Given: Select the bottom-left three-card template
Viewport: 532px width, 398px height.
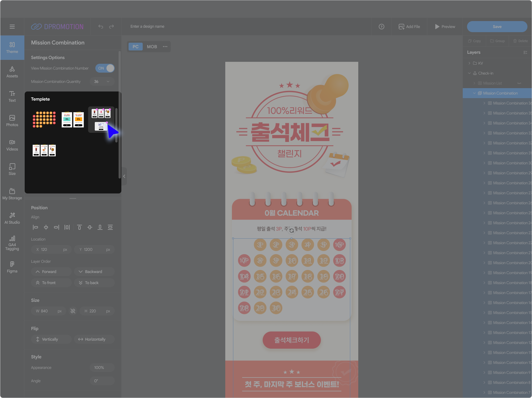Looking at the screenshot, I should [44, 150].
